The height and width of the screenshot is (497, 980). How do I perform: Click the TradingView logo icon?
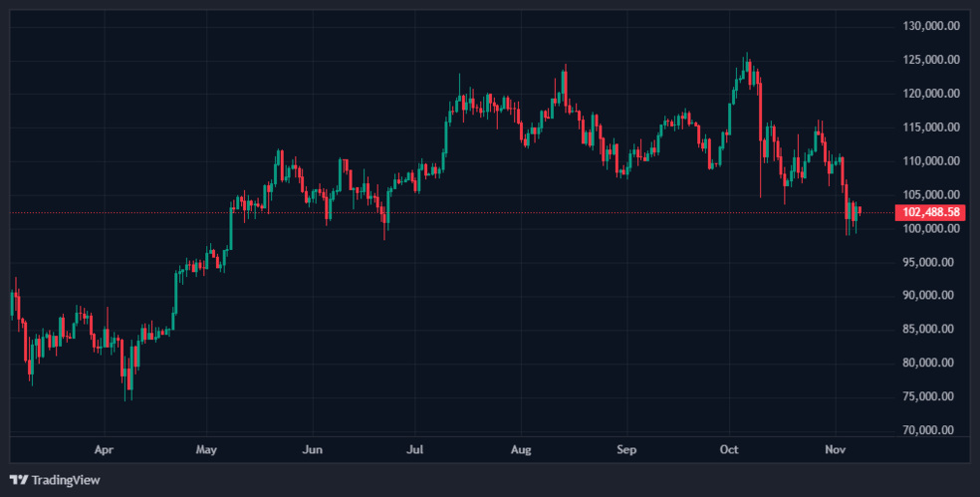[x=18, y=480]
